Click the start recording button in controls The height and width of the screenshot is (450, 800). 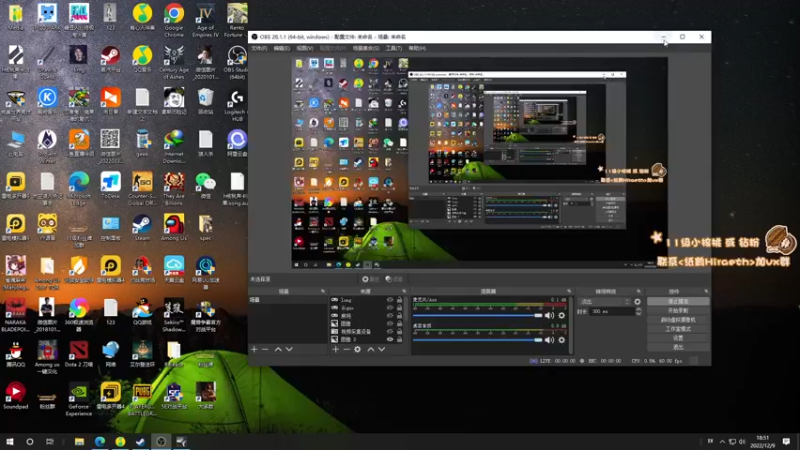point(678,311)
